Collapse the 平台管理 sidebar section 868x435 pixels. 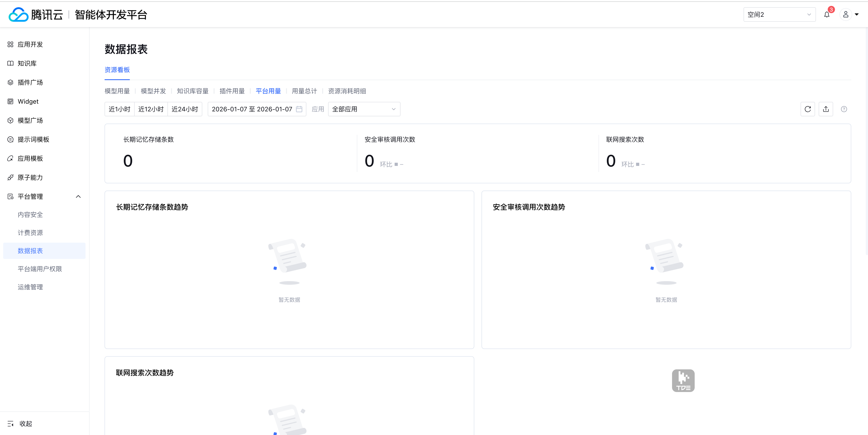click(78, 196)
